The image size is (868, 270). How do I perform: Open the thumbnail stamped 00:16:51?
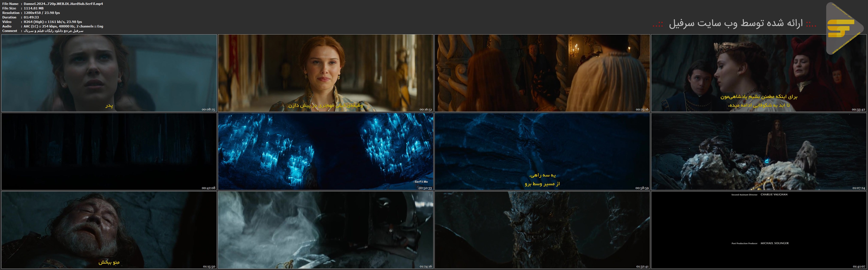coord(326,73)
